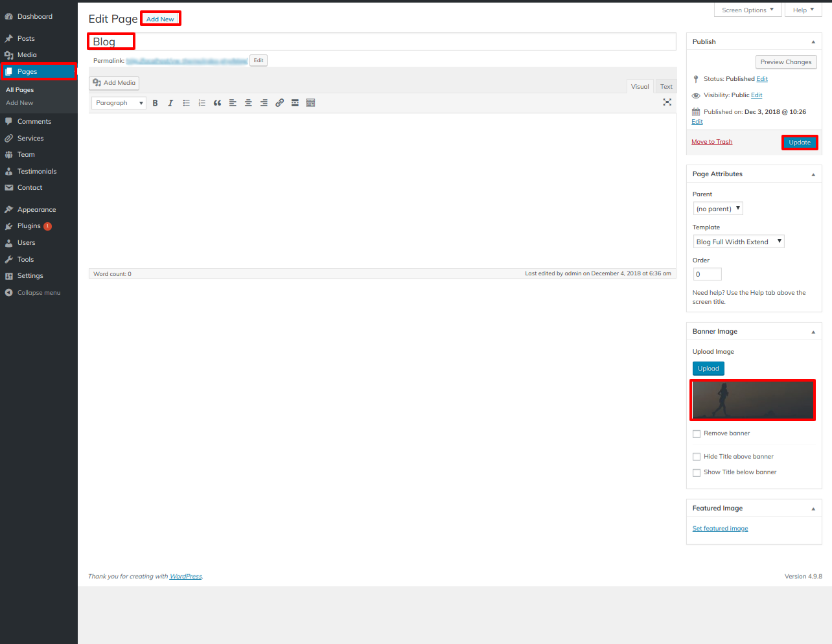Check the Remove banner checkbox

pyautogui.click(x=697, y=434)
